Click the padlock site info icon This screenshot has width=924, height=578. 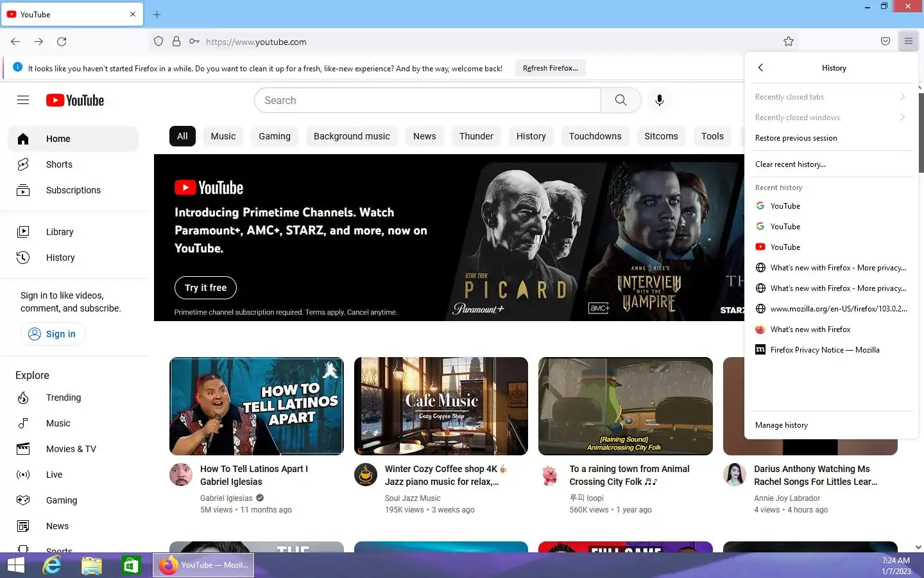(x=176, y=42)
